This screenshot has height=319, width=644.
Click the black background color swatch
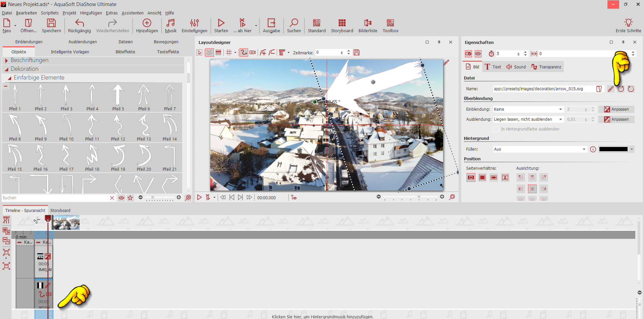[x=613, y=149]
